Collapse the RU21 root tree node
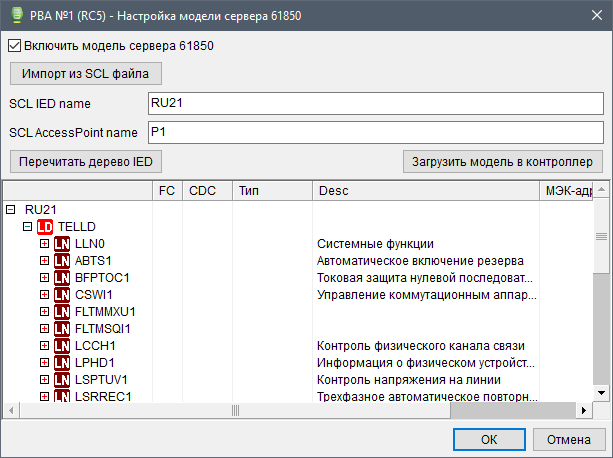Viewport: 613px width, 458px height. tap(11, 209)
